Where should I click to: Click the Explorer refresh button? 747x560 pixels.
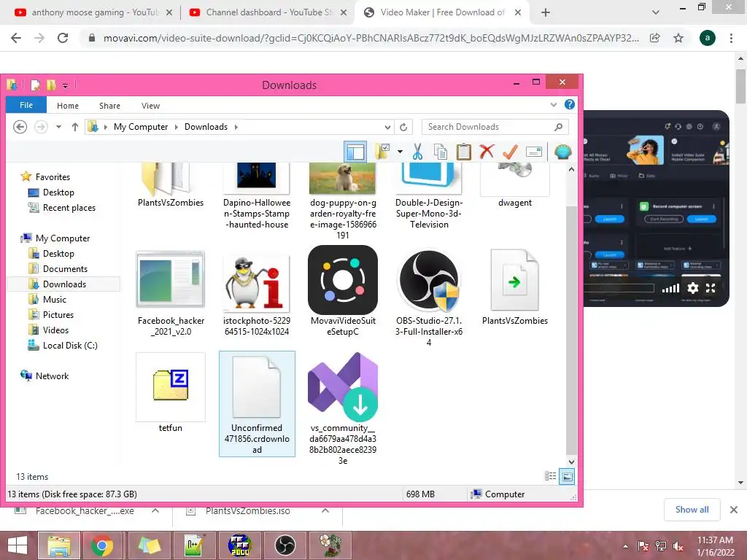[x=403, y=127]
